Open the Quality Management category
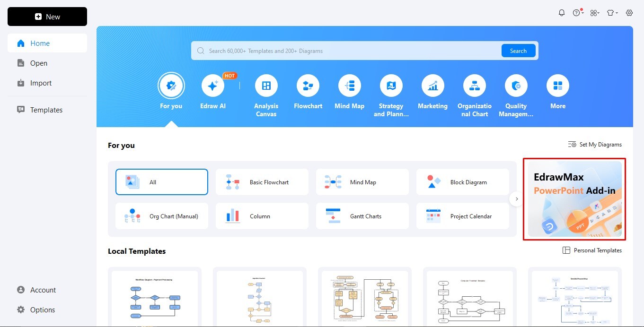644x327 pixels. click(516, 86)
